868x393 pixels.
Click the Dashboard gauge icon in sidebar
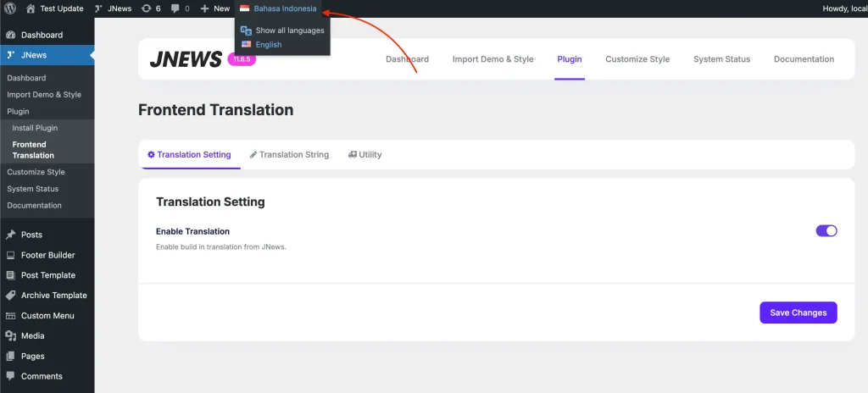pyautogui.click(x=10, y=35)
